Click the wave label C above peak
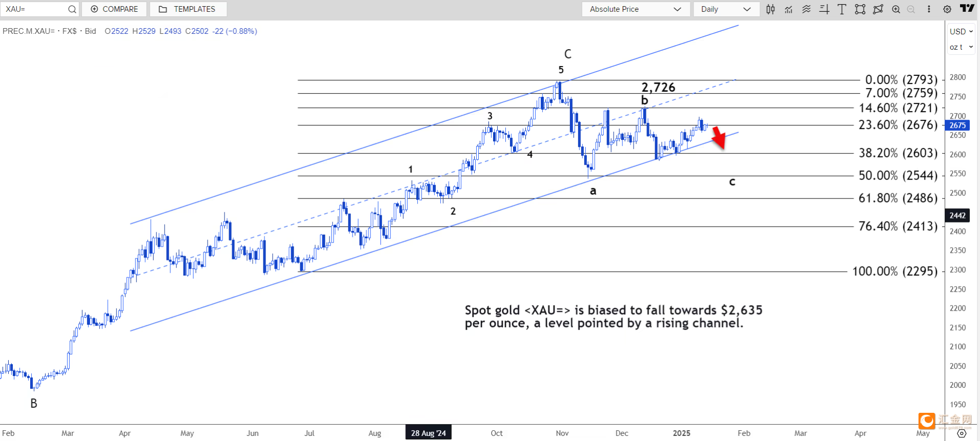Image resolution: width=980 pixels, height=441 pixels. click(568, 54)
